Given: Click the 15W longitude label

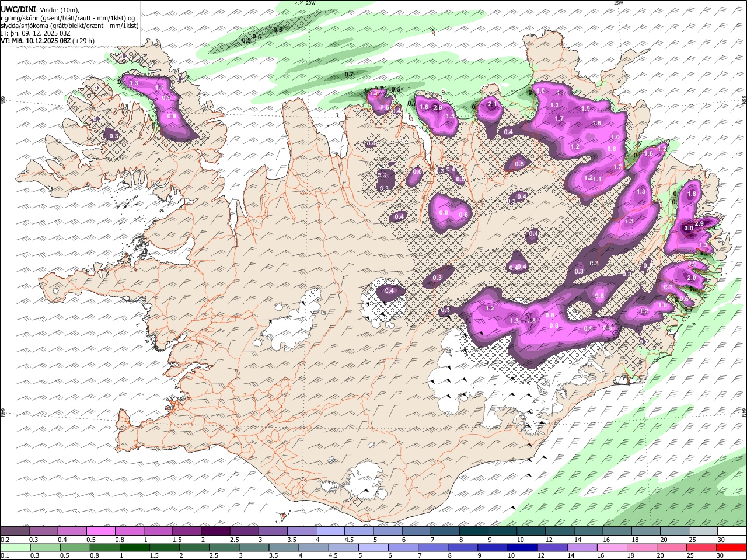Looking at the screenshot, I should [x=619, y=3].
